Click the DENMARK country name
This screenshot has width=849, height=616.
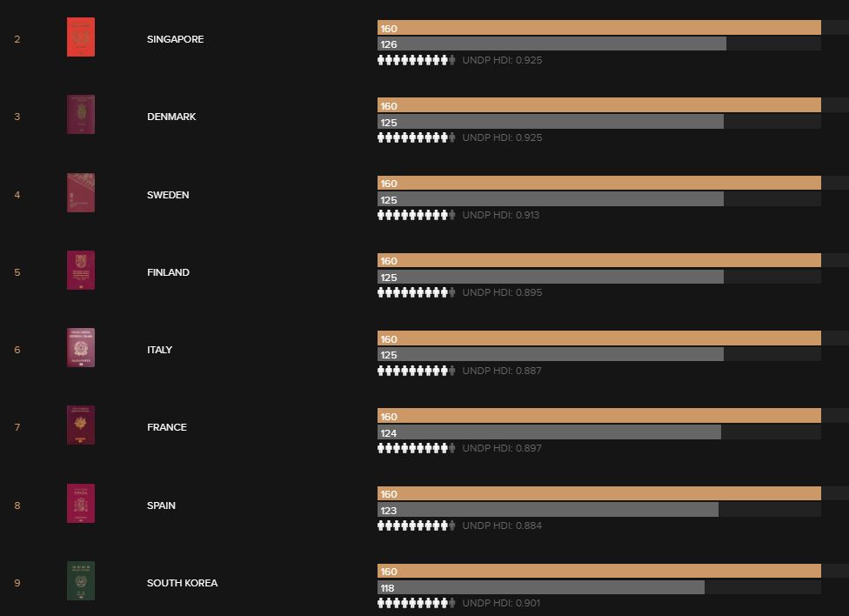tap(171, 117)
